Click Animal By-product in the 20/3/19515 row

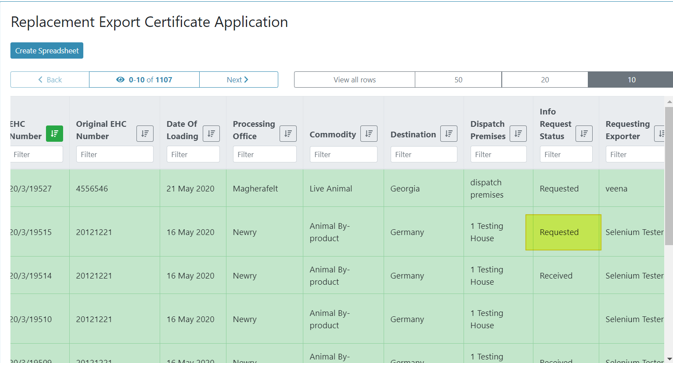(329, 232)
